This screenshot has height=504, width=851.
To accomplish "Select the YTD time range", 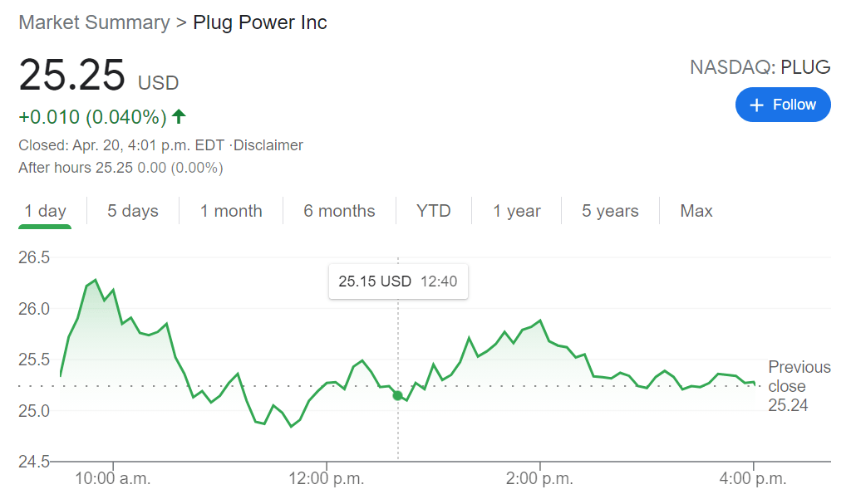I will (x=433, y=210).
